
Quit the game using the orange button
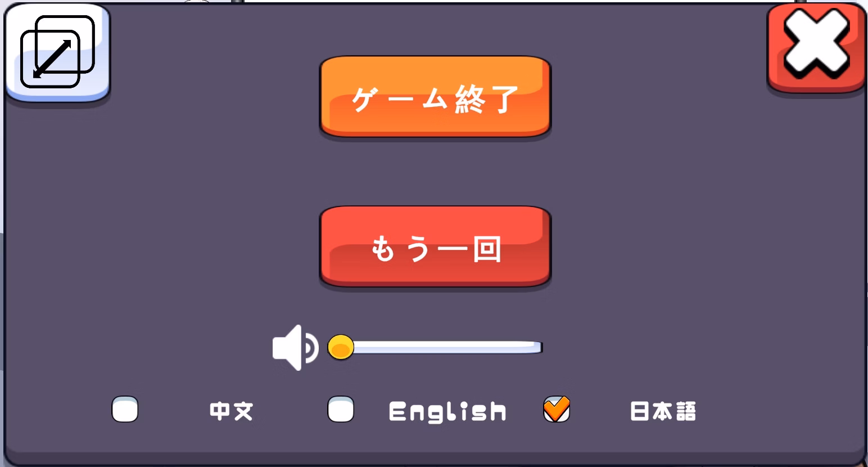[x=435, y=97]
